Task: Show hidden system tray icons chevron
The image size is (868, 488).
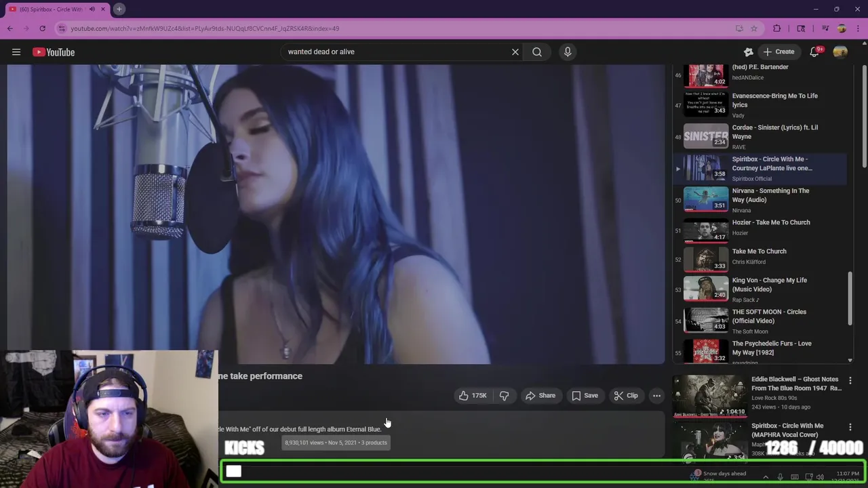Action: pos(766,477)
